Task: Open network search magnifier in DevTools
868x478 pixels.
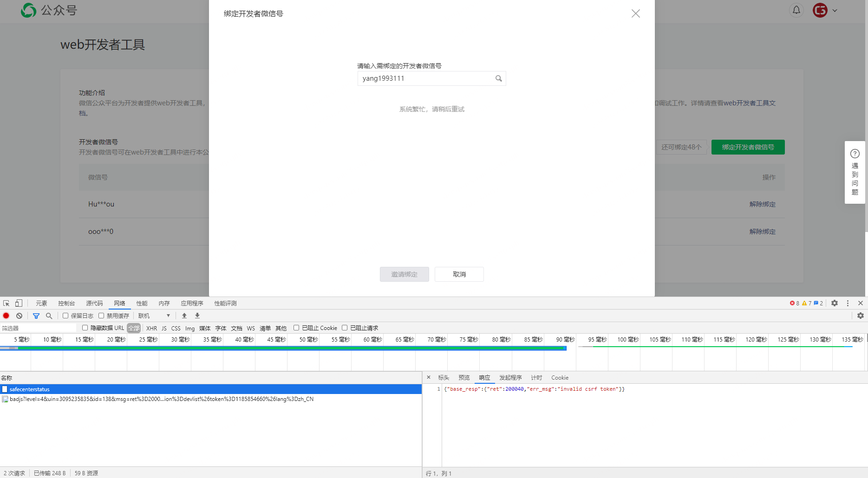Action: 49,316
